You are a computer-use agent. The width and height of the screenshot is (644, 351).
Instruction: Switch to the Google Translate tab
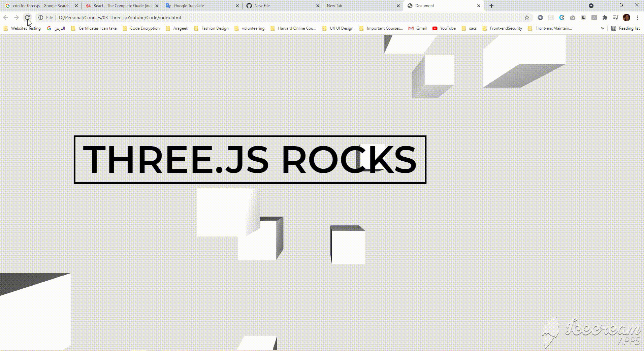coord(189,5)
